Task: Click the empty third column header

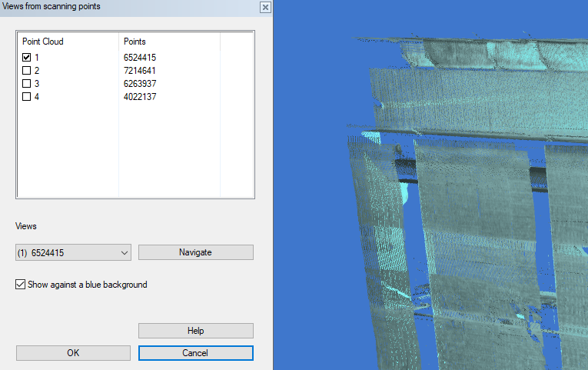Action: [236, 42]
